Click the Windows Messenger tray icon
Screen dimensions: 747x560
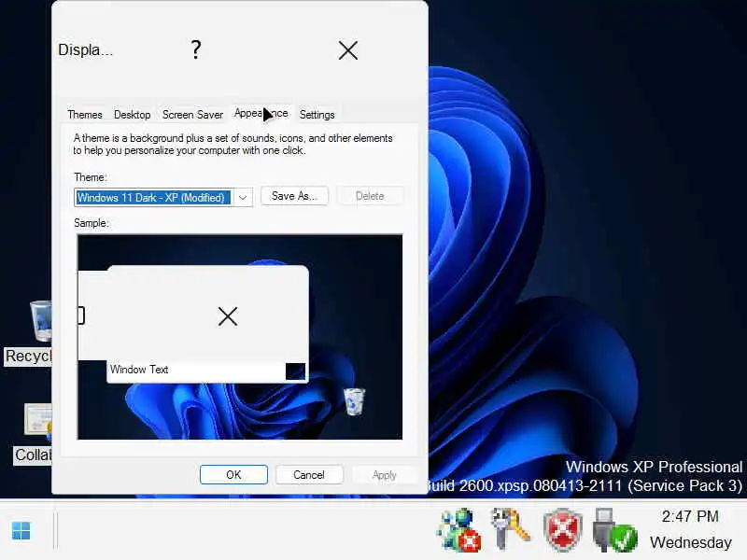[458, 530]
